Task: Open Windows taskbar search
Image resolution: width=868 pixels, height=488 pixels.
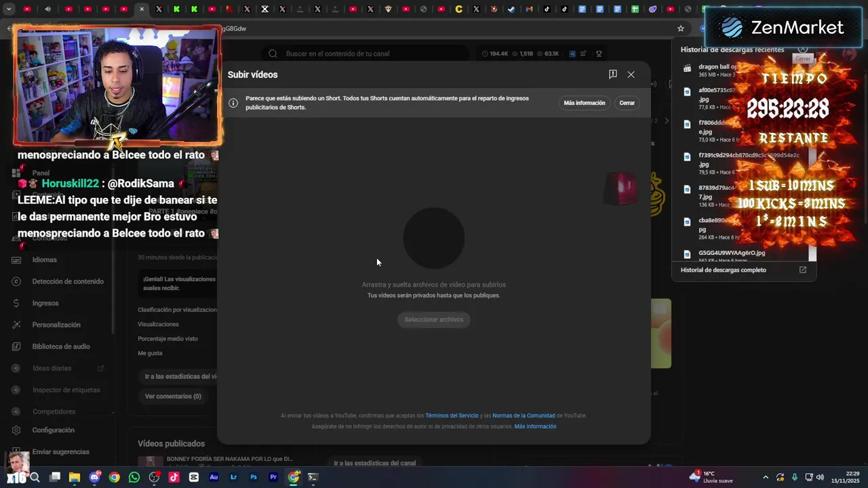Action: click(35, 477)
